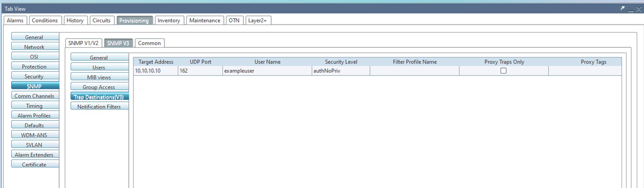Open the SNMP V3 Users page
This screenshot has width=644, height=188.
[100, 67]
